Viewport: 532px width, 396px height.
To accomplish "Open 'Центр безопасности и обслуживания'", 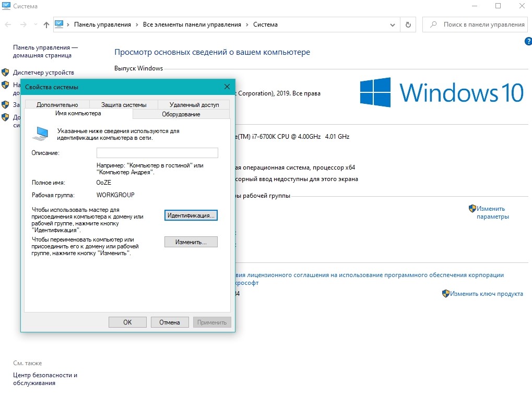I will pos(45,379).
